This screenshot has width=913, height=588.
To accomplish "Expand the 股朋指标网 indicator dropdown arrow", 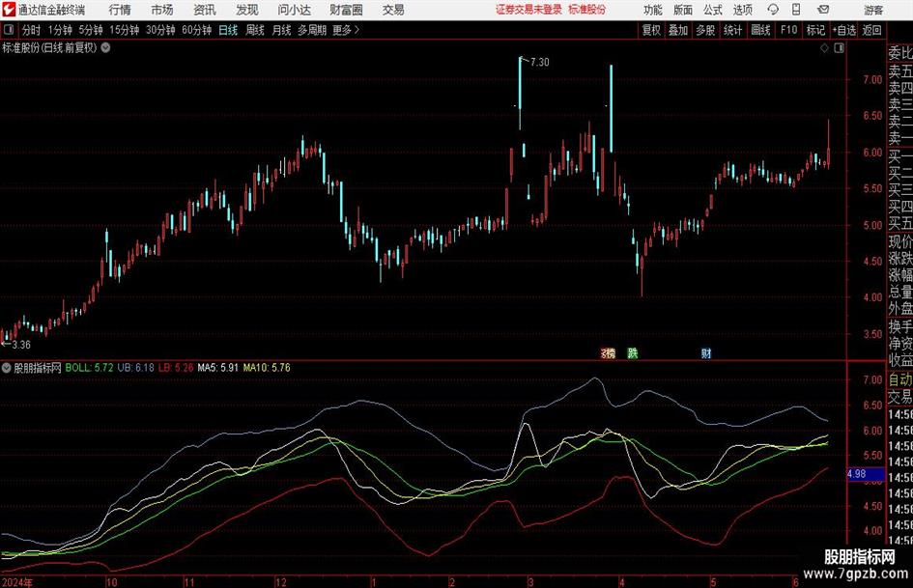I will point(7,368).
